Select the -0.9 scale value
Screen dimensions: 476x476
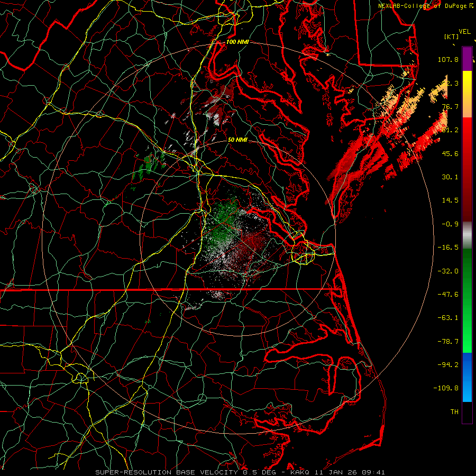[x=450, y=224]
